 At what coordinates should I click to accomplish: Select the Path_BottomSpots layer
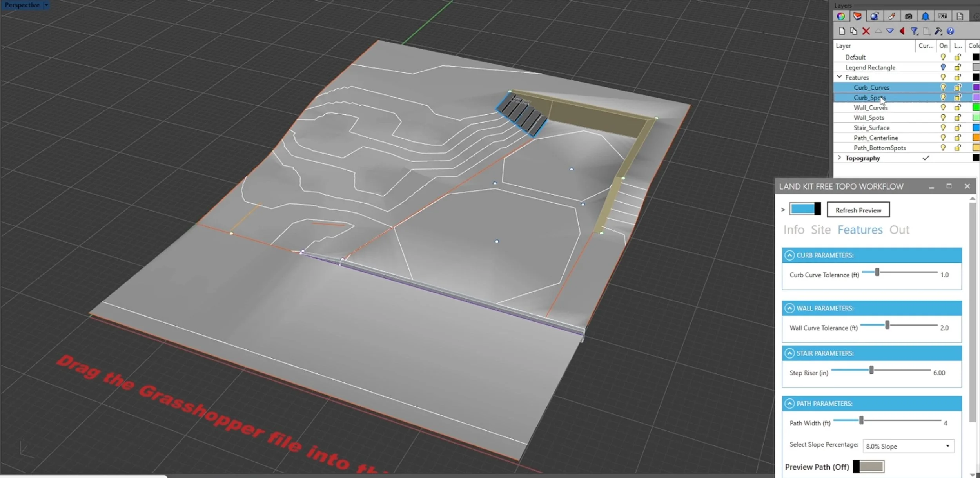[x=880, y=148]
